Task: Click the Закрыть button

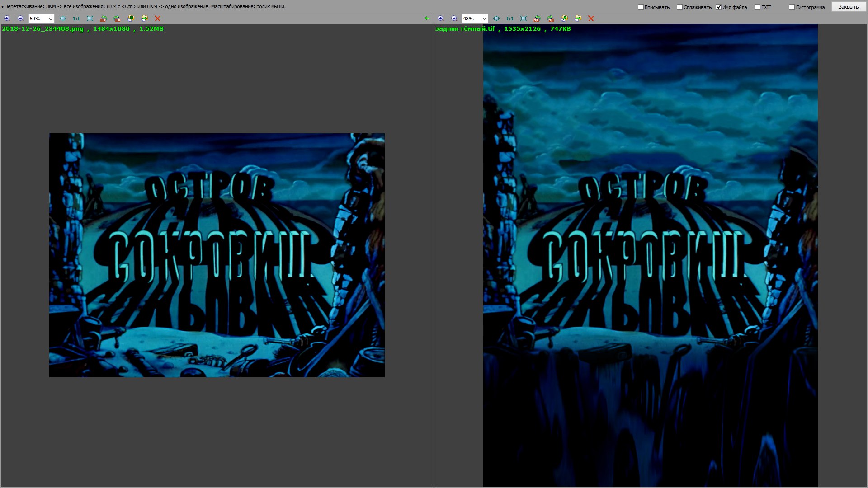Action: pos(848,7)
